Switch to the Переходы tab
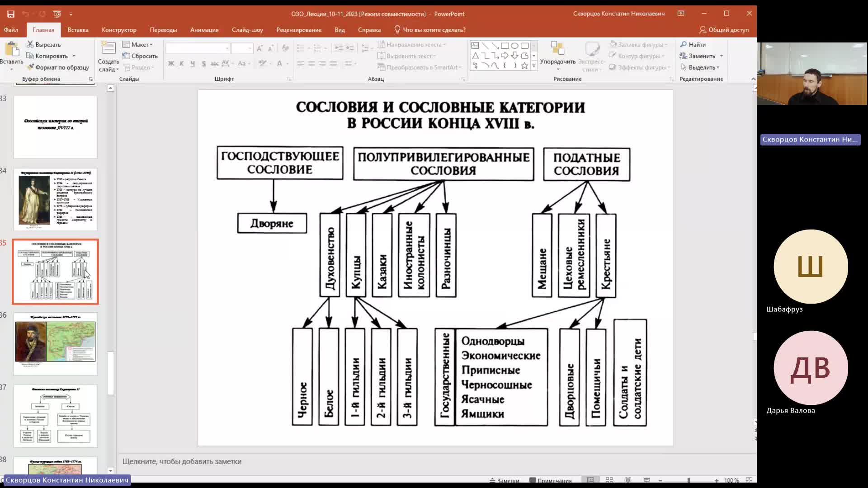The height and width of the screenshot is (488, 868). pyautogui.click(x=163, y=30)
